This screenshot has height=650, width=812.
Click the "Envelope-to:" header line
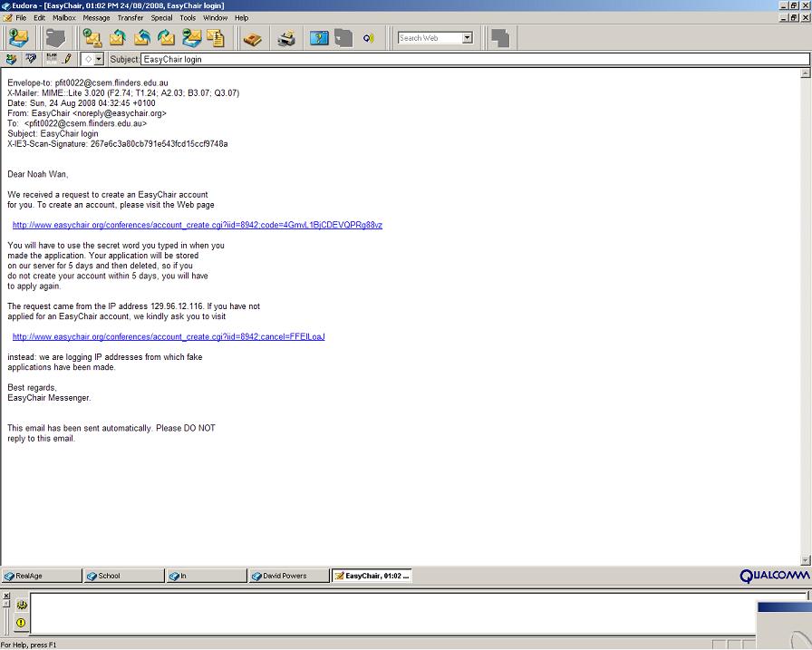pyautogui.click(x=88, y=82)
